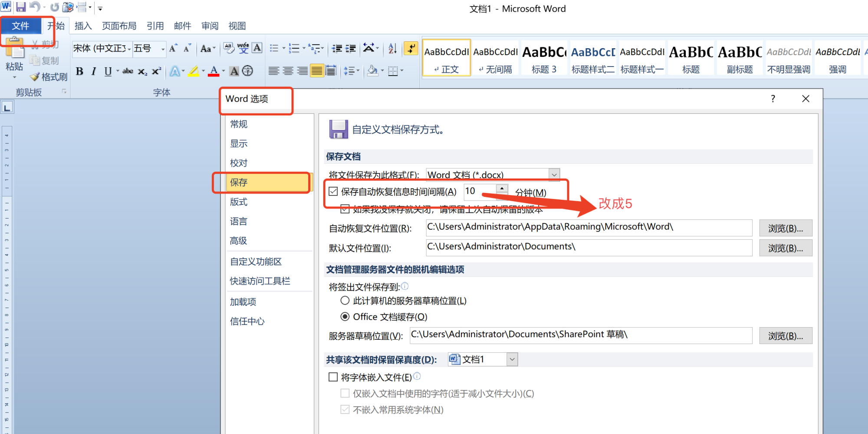Click the Bold formatting icon
Viewport: 868px width, 434px height.
79,71
